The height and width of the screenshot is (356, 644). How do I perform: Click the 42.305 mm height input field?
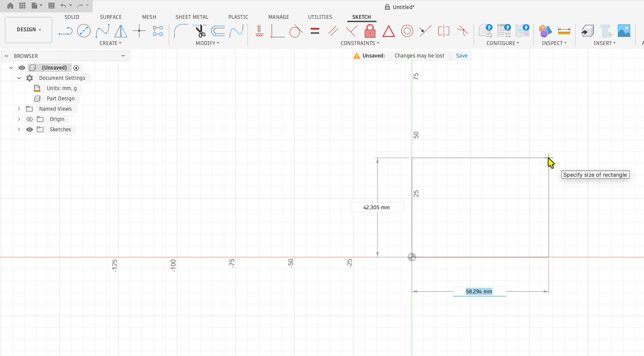[x=377, y=208]
